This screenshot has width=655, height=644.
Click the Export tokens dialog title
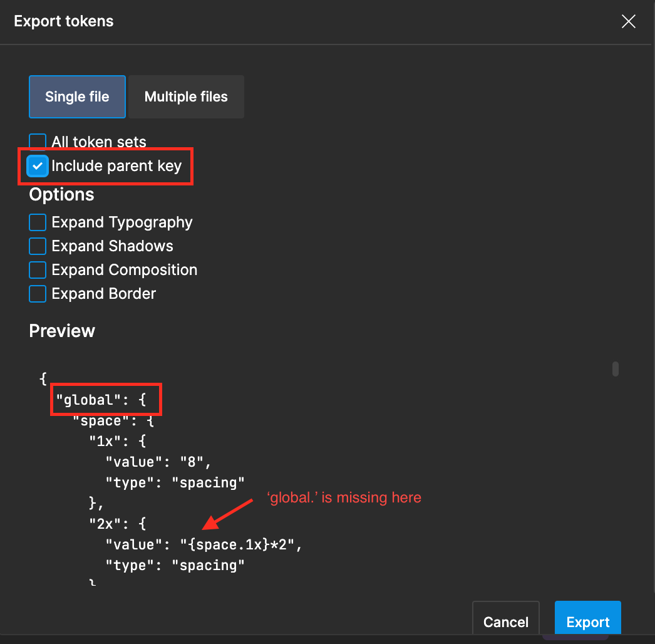[x=63, y=21]
